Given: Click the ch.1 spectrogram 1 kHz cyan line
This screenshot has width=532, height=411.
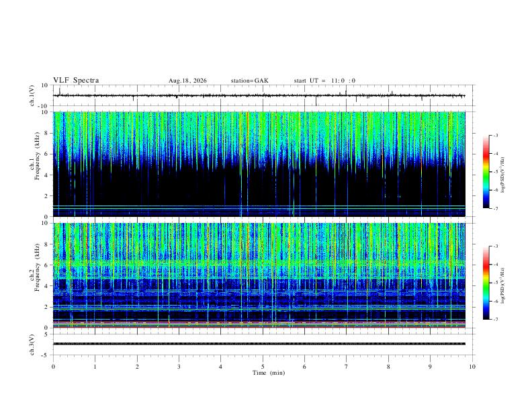Looking at the screenshot, I should point(259,205).
